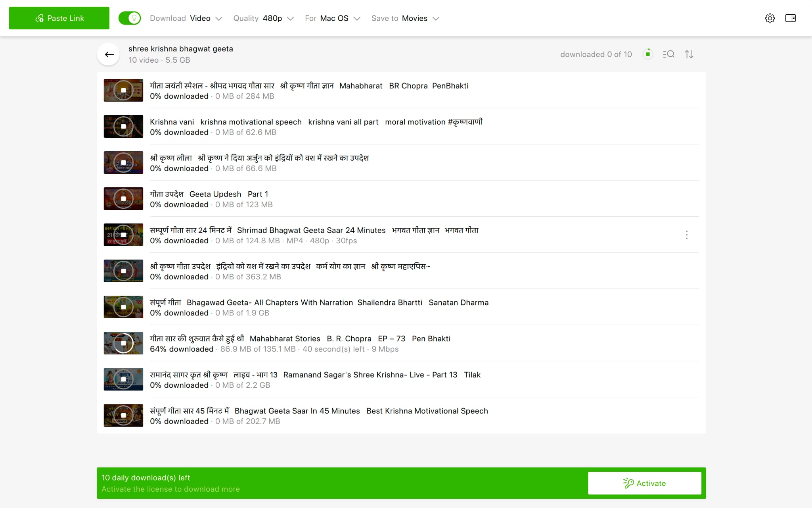812x508 pixels.
Task: Open the app settings gear
Action: [770, 18]
